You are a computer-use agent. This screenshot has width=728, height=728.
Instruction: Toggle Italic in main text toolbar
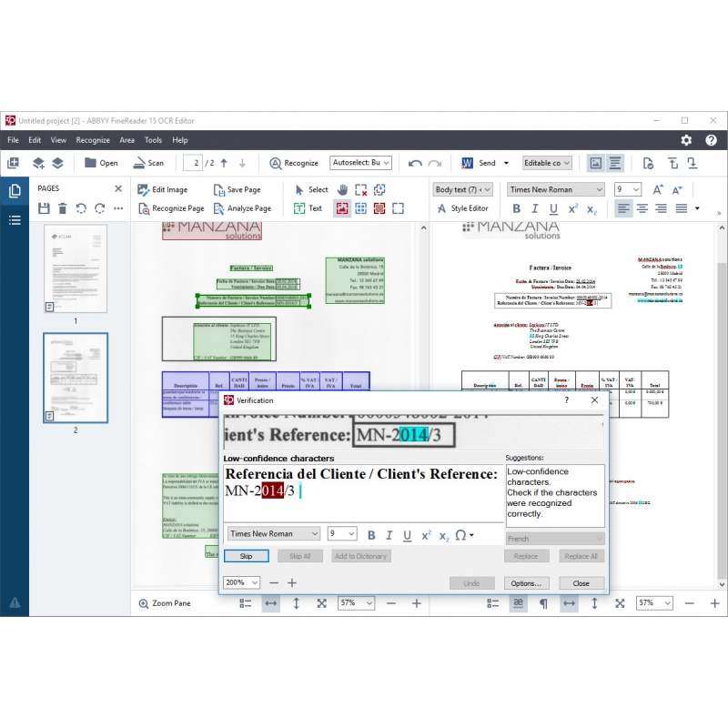tap(535, 209)
